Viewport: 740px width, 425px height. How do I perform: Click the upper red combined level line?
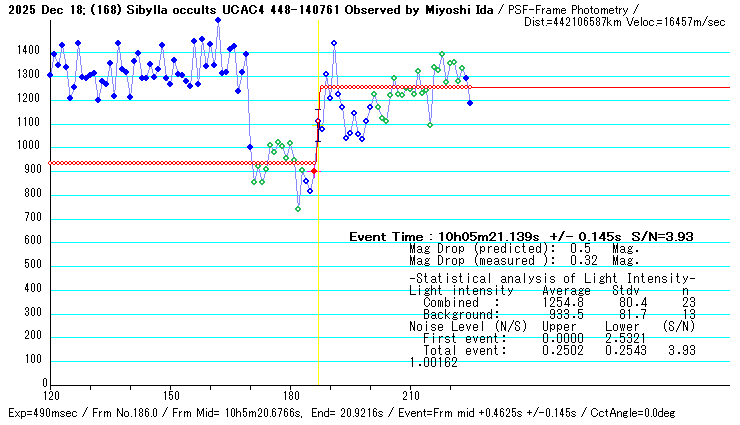[x=400, y=87]
